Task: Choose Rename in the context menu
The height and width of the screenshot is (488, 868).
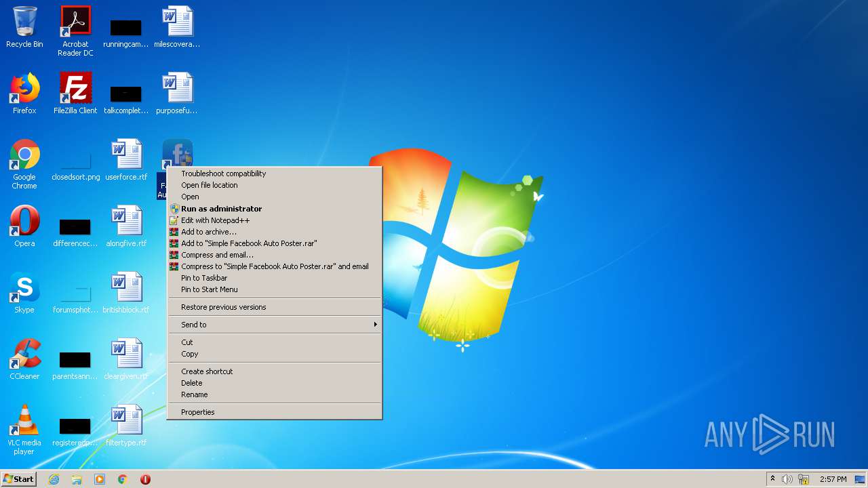Action: [x=275, y=394]
